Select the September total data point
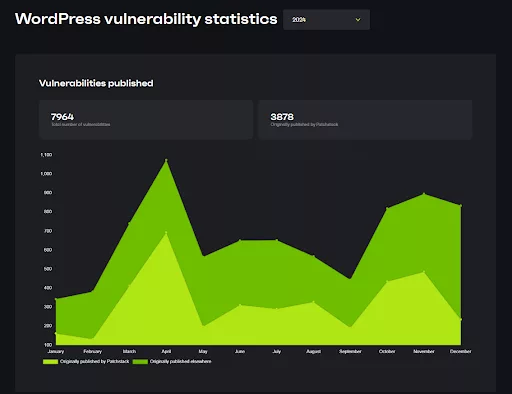 [350, 279]
